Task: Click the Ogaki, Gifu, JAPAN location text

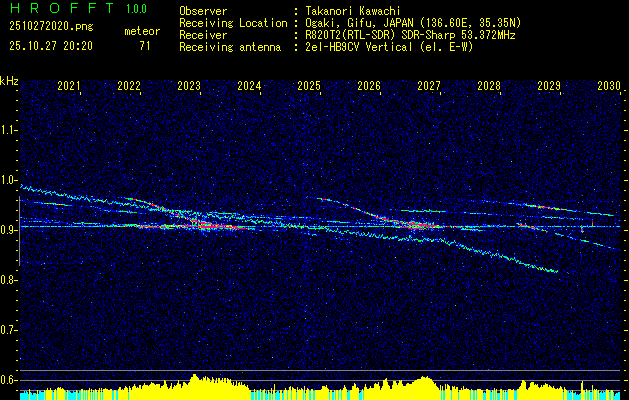Action: pyautogui.click(x=413, y=23)
